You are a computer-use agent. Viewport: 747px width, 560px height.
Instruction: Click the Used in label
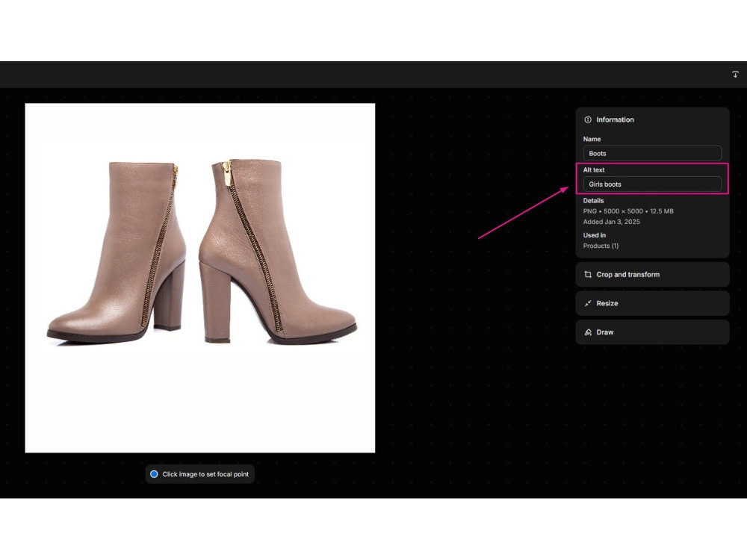point(594,235)
